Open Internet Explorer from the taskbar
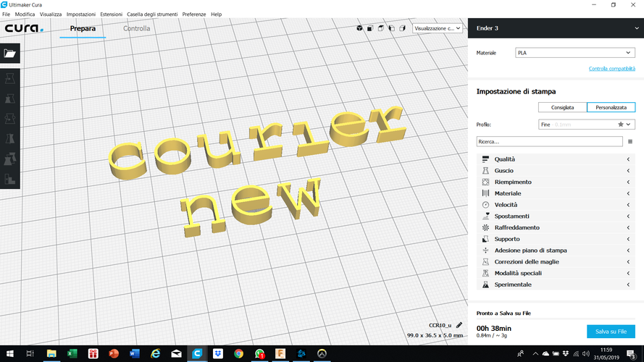Viewport: 644px width, 362px height. (x=155, y=353)
